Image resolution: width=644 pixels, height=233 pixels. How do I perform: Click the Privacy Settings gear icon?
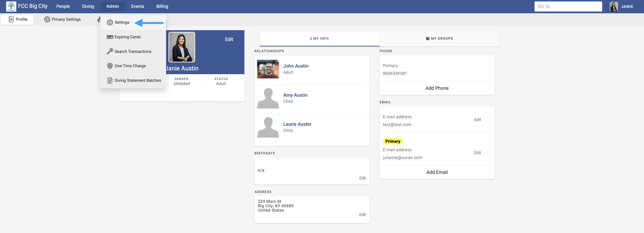point(47,20)
